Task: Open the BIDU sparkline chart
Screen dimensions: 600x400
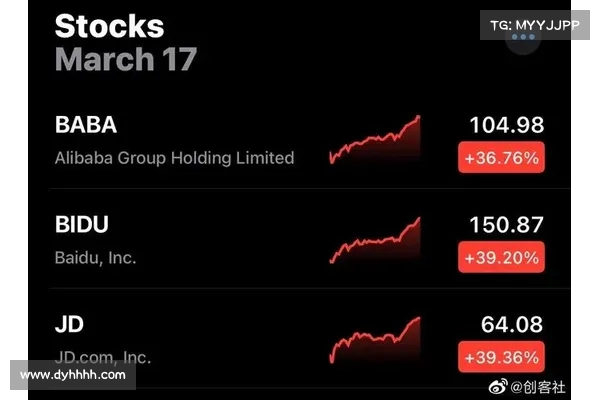Action: pos(375,240)
